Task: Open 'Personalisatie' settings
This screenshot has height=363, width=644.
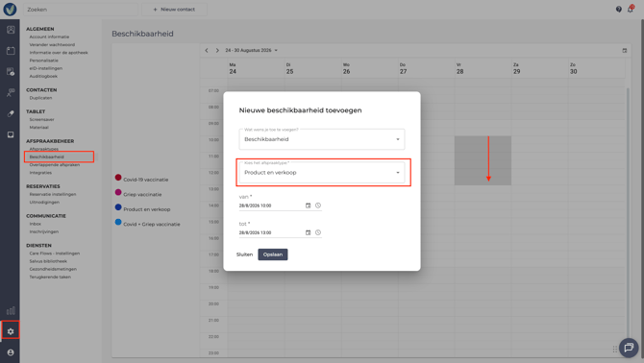Action: click(44, 60)
